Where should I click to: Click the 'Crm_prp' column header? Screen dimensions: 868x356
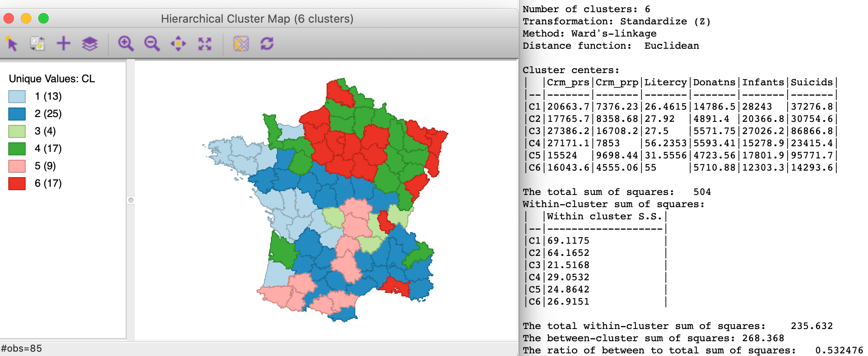pyautogui.click(x=617, y=82)
